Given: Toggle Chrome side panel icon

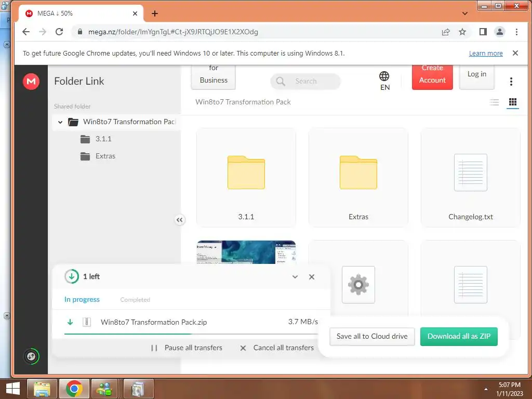Looking at the screenshot, I should click(483, 32).
